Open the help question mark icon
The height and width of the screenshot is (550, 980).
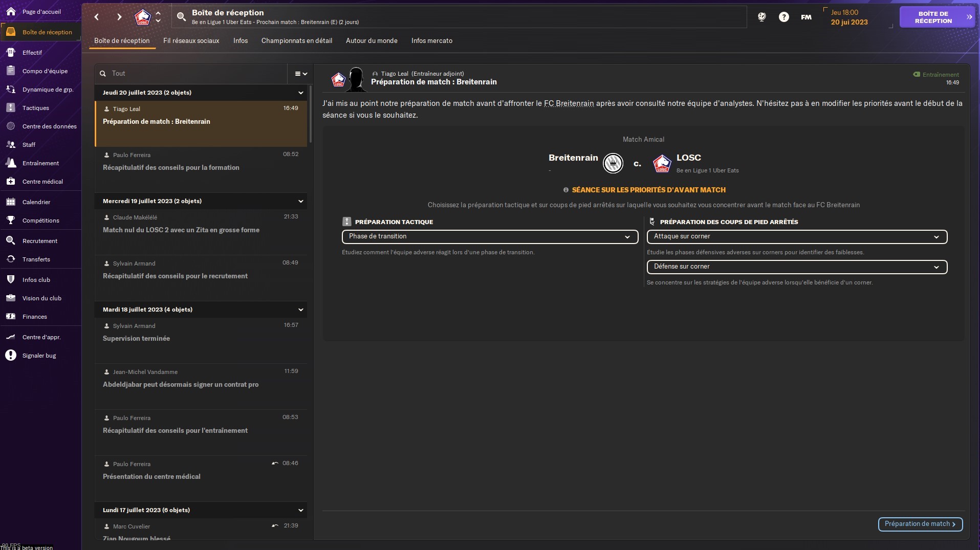coord(783,17)
